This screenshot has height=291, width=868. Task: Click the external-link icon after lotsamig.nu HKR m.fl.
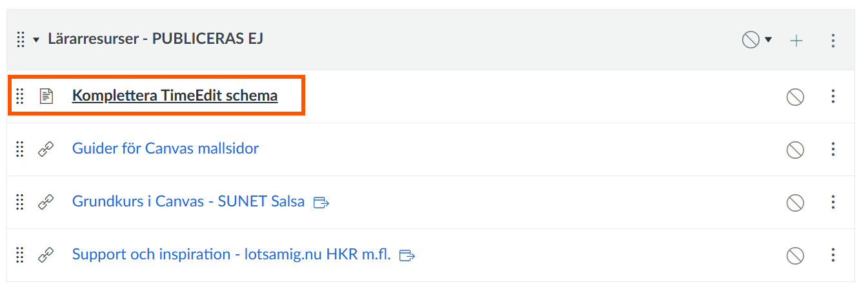[407, 256]
